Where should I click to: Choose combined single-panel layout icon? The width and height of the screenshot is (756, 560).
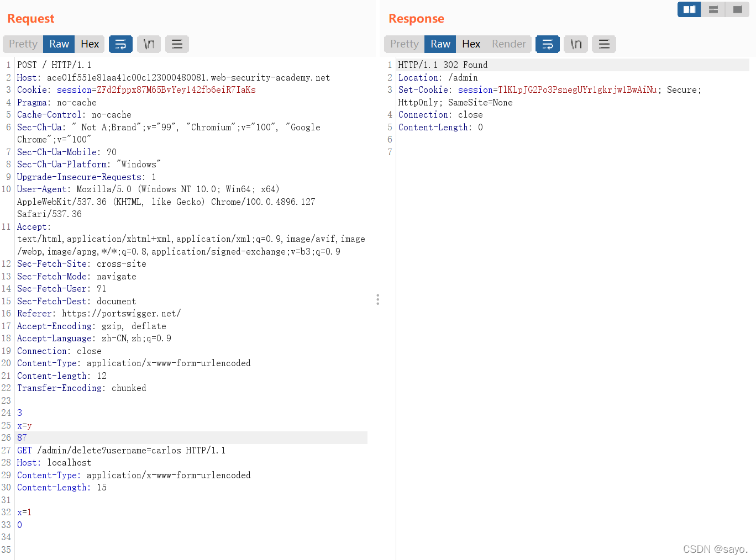coord(737,9)
